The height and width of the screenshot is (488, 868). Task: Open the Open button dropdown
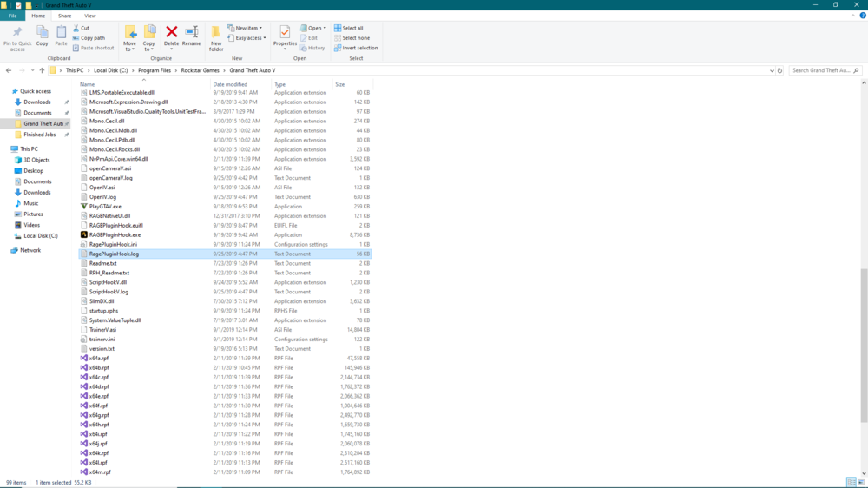325,28
